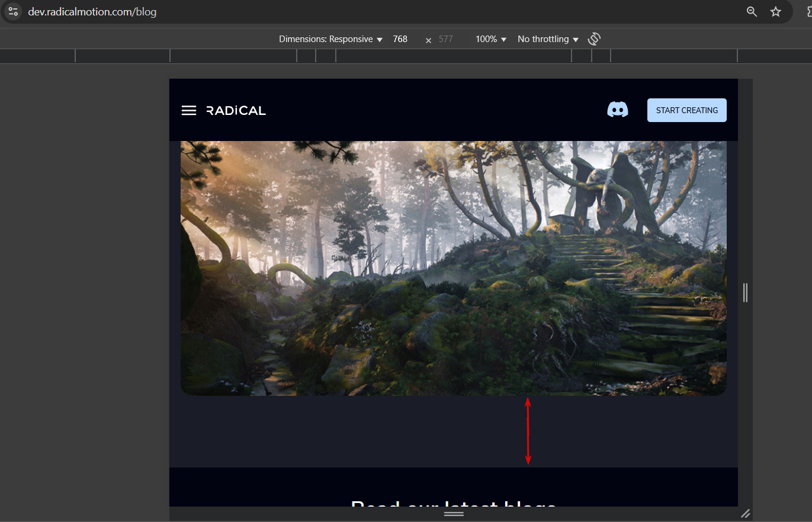Click the rotate viewport icon
This screenshot has height=522, width=812.
tap(594, 39)
